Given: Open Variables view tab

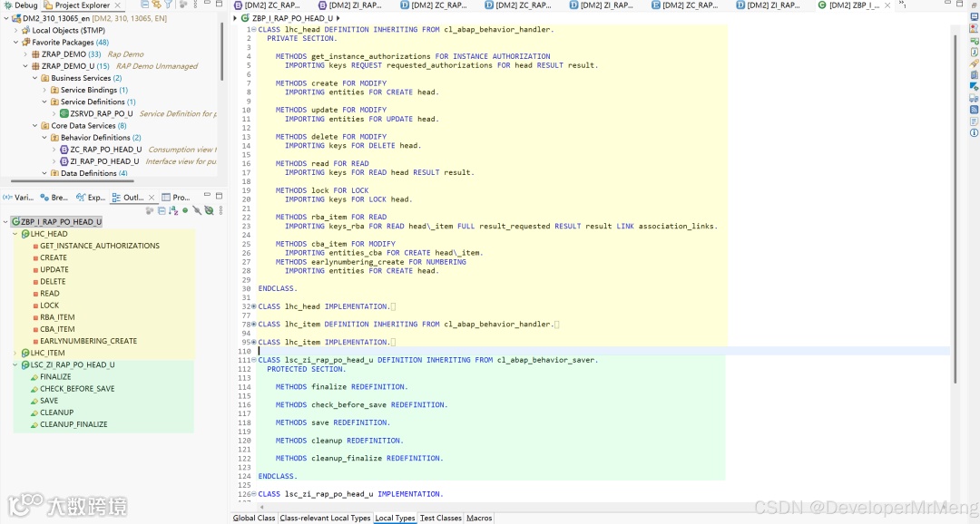Looking at the screenshot, I should [18, 198].
